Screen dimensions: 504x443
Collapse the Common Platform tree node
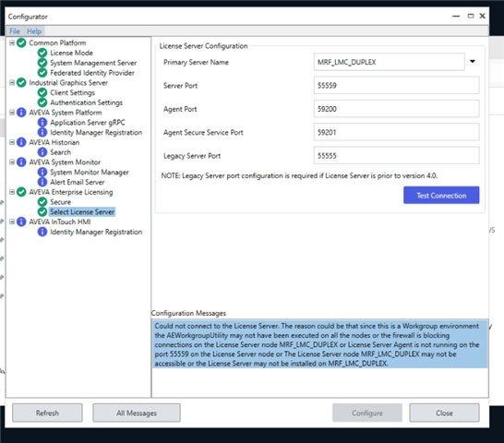[x=12, y=42]
